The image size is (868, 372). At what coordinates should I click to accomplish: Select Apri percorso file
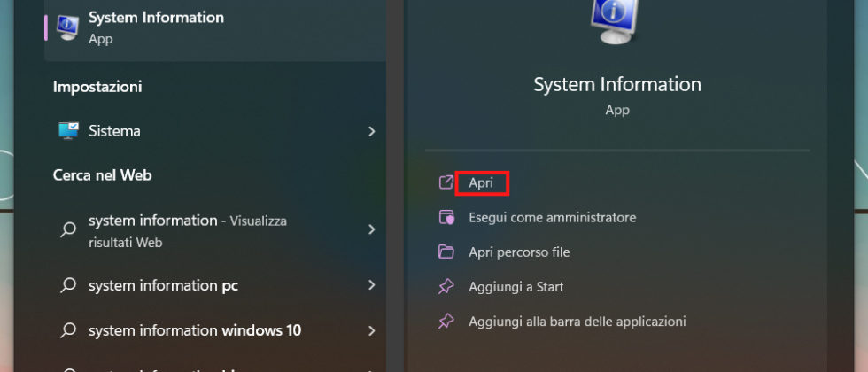pyautogui.click(x=519, y=252)
